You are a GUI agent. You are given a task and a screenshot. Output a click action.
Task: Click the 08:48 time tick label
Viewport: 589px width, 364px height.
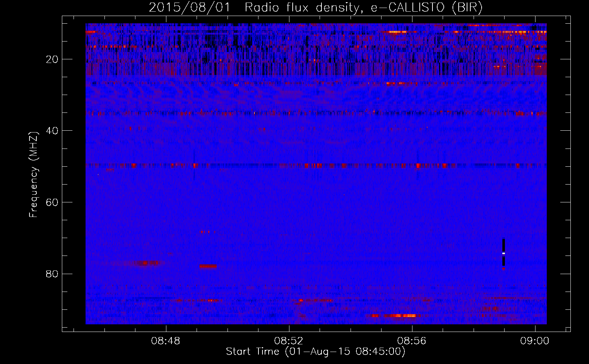[x=166, y=341]
